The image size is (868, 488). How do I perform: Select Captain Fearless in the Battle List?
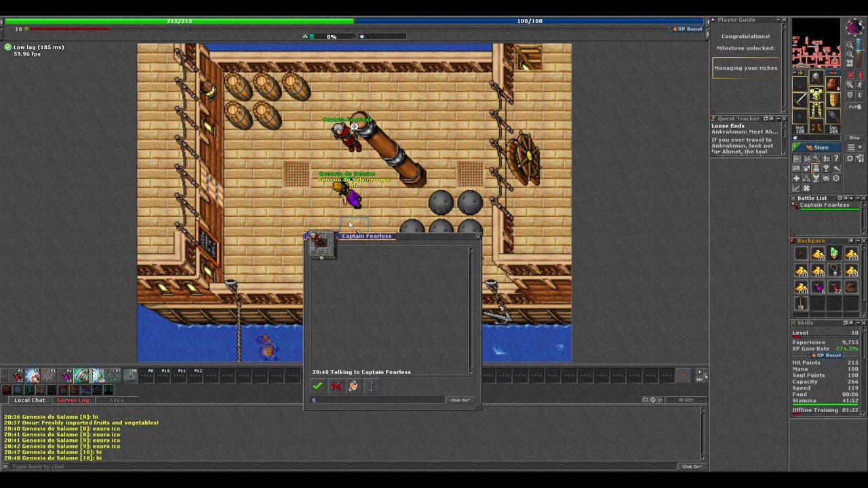pyautogui.click(x=826, y=206)
